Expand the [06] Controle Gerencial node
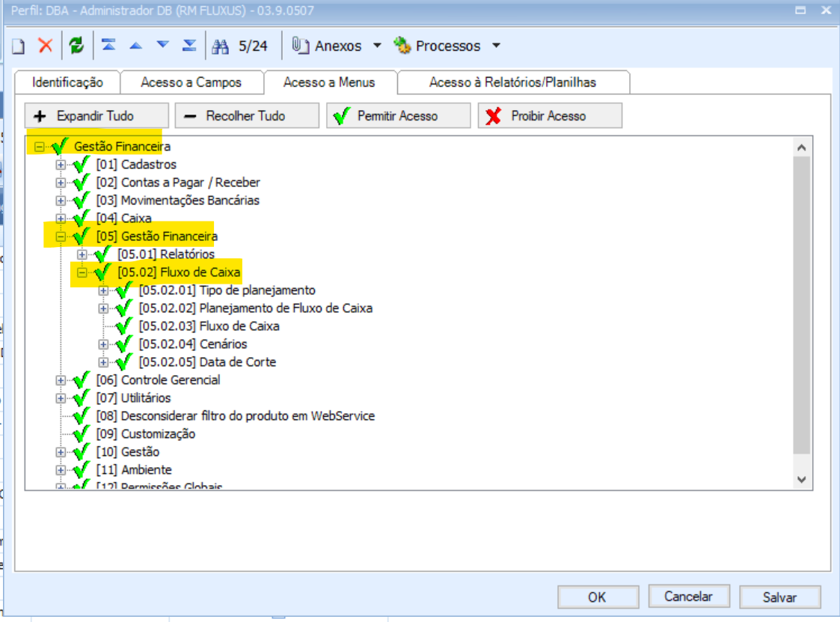840x622 pixels. pyautogui.click(x=61, y=380)
